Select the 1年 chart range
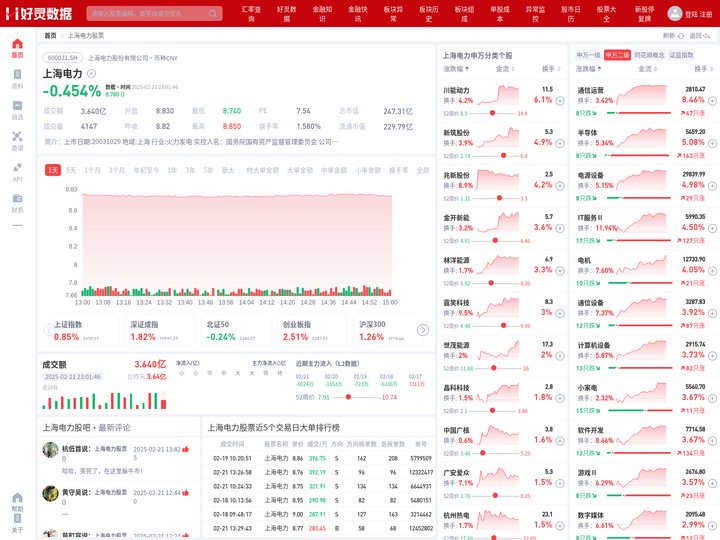Screen dimensions: 720x540 pos(172,170)
